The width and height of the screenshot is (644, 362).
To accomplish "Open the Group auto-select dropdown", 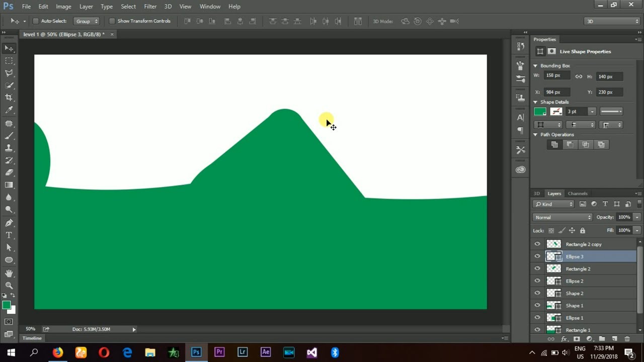I will pyautogui.click(x=87, y=21).
